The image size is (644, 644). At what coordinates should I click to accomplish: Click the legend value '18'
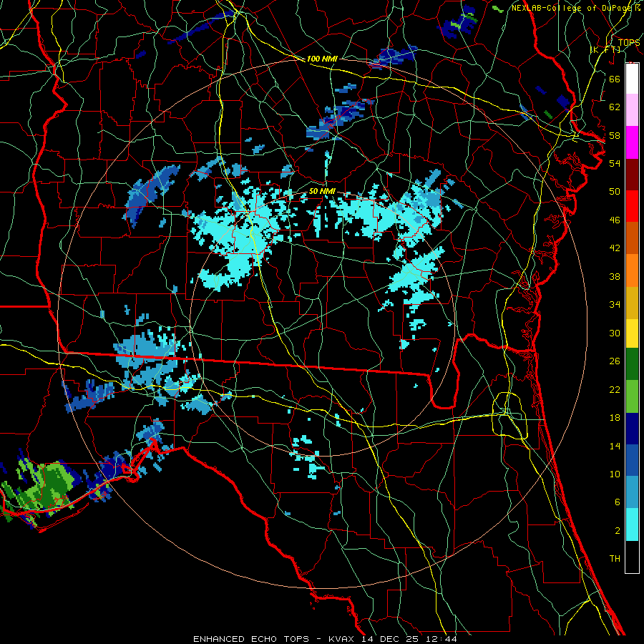tap(615, 418)
